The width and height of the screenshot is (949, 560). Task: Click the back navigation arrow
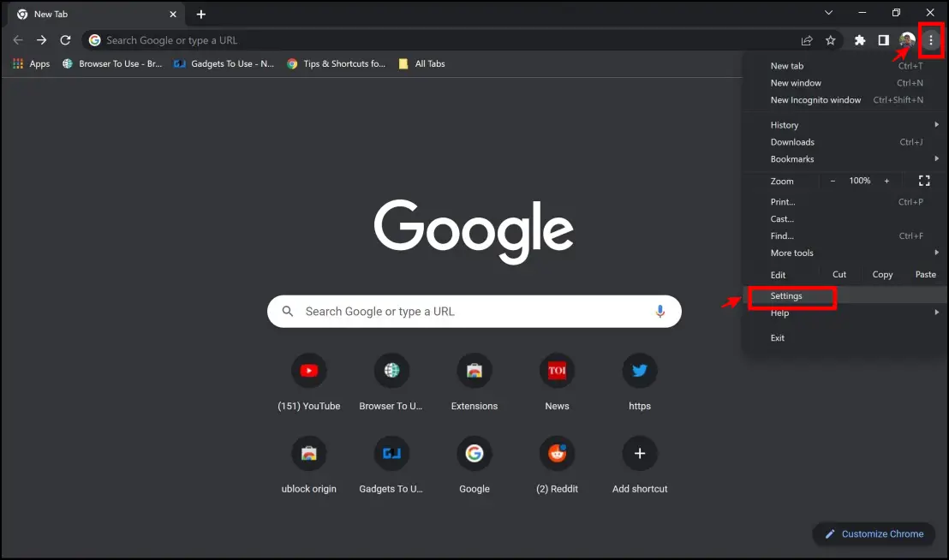pos(18,40)
